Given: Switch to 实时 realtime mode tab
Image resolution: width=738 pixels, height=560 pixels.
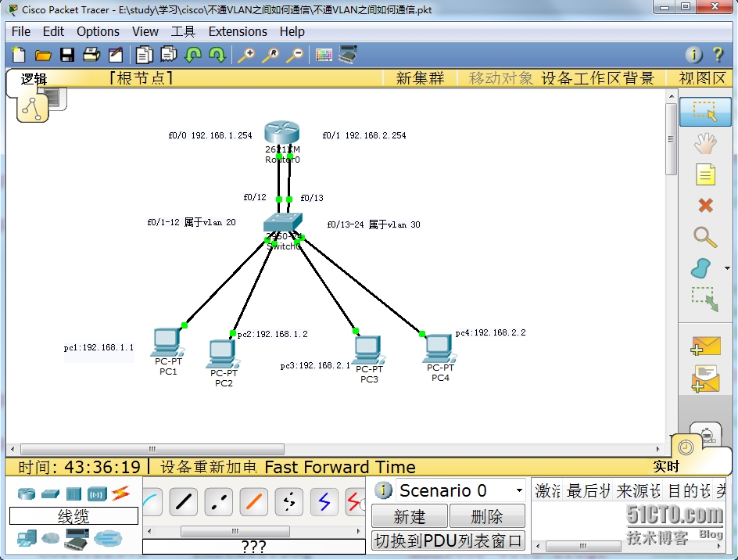Looking at the screenshot, I should click(x=666, y=466).
